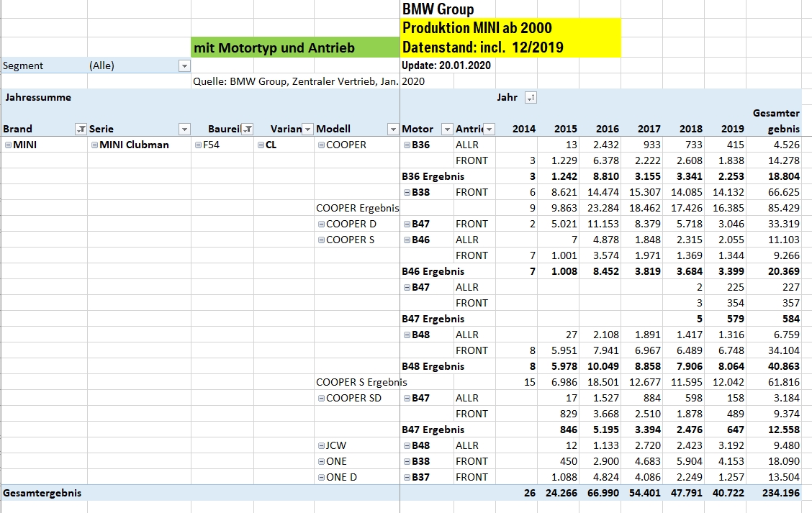
Task: Collapse the B46 motor group
Action: [407, 240]
